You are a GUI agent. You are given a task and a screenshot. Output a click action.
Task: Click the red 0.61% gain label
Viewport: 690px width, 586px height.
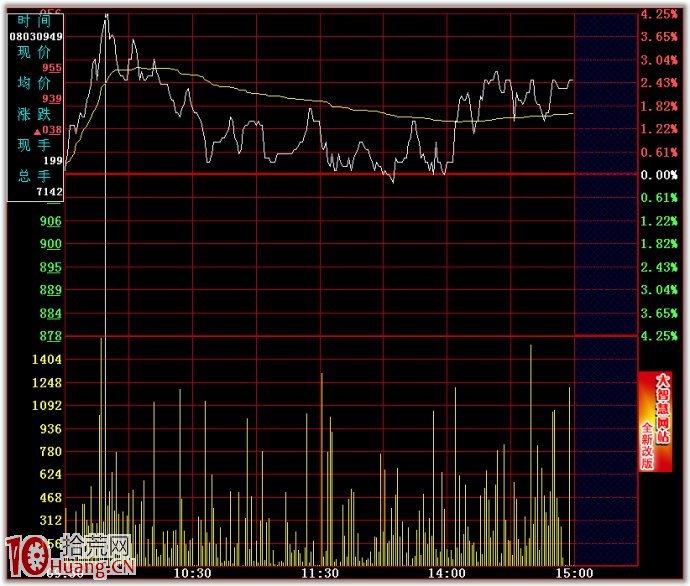pos(659,152)
